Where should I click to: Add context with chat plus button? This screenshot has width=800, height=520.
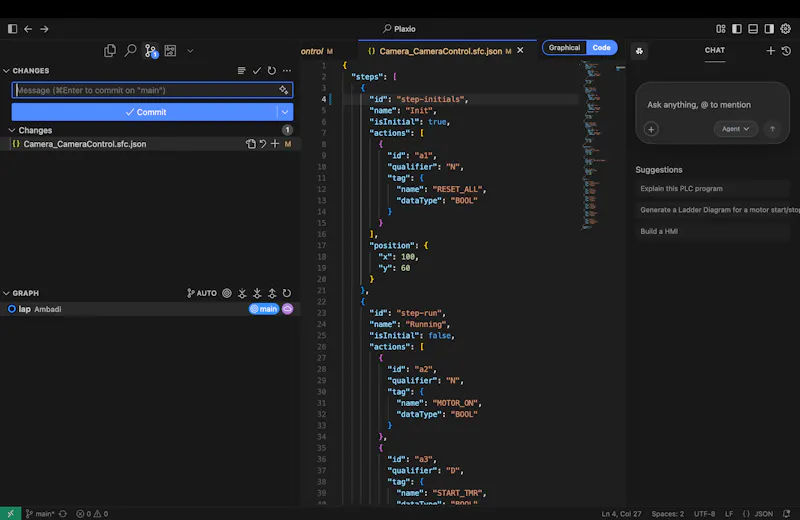point(651,130)
